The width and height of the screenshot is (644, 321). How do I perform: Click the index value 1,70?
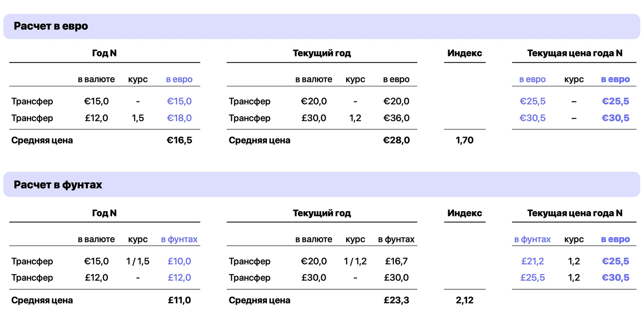[464, 141]
